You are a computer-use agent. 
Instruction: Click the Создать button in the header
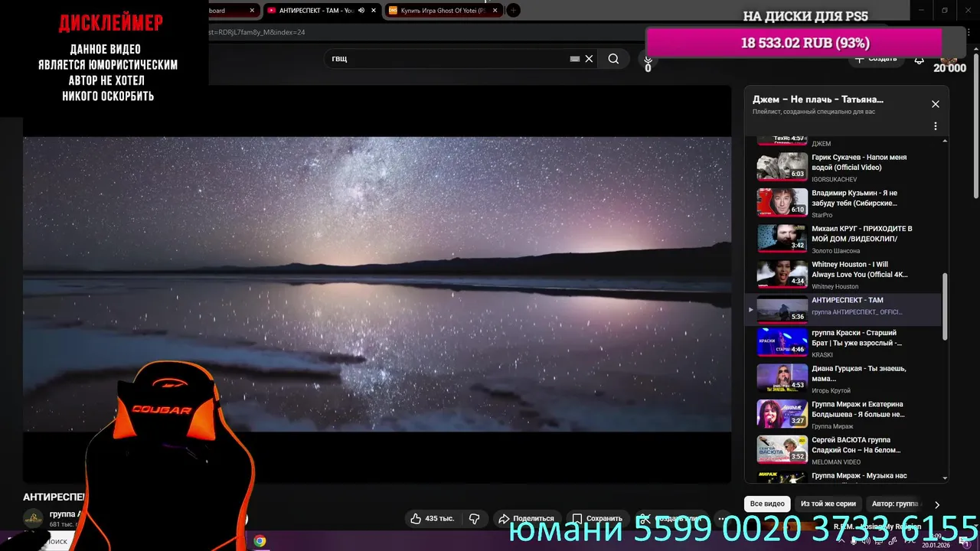[875, 59]
